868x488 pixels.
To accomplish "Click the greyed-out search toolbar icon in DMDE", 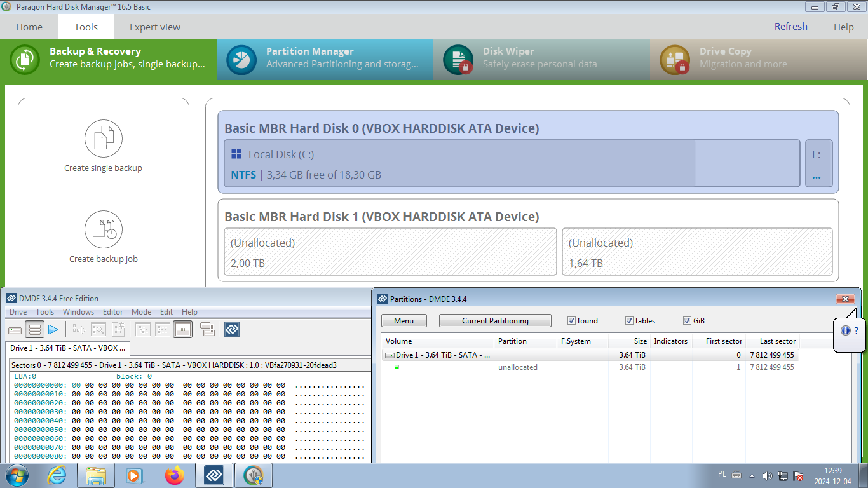I will pos(98,329).
